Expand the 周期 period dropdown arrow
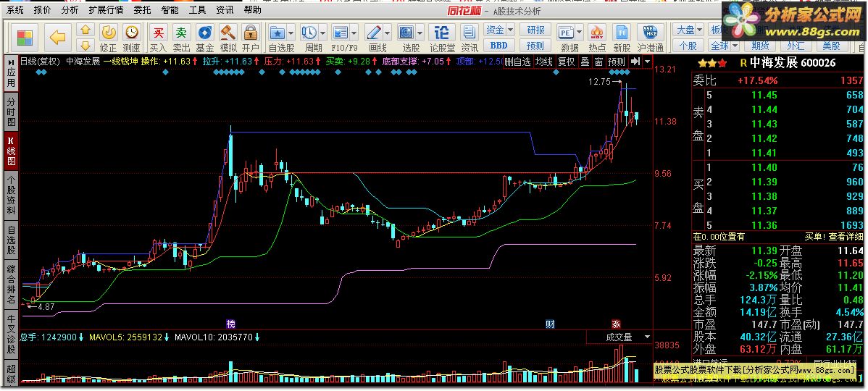Image resolution: width=868 pixels, height=391 pixels. (x=322, y=32)
